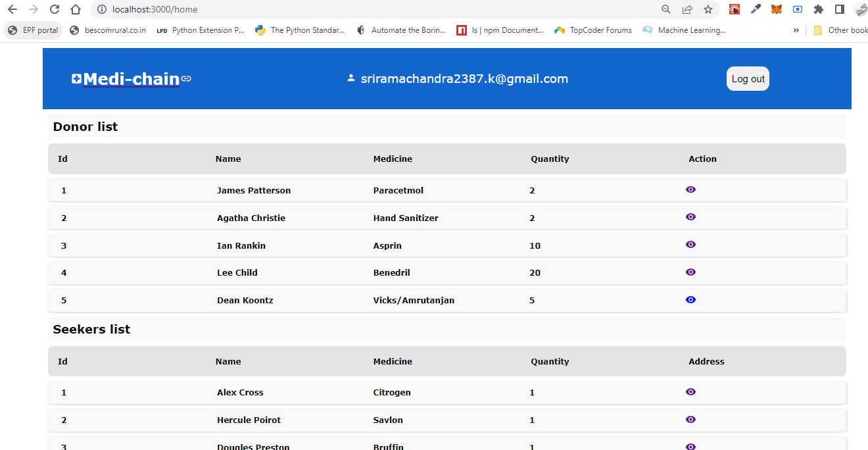The width and height of the screenshot is (868, 450).
Task: Click the James Patterson name cell
Action: click(254, 191)
